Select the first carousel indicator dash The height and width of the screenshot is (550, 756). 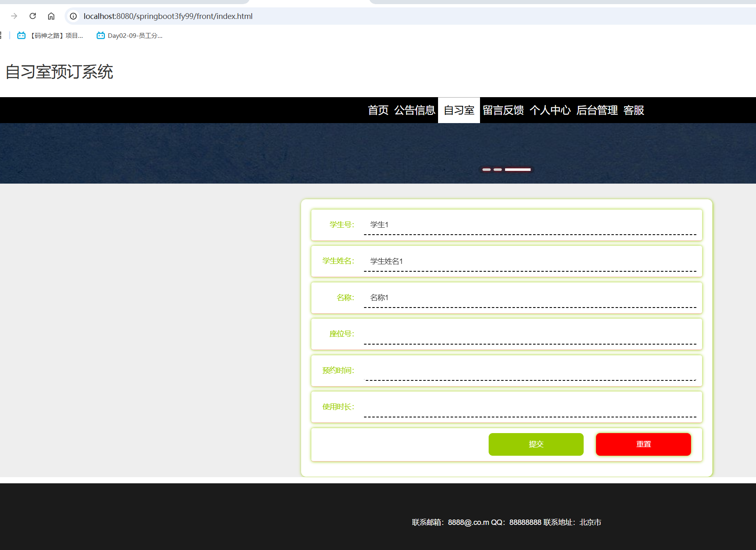487,170
